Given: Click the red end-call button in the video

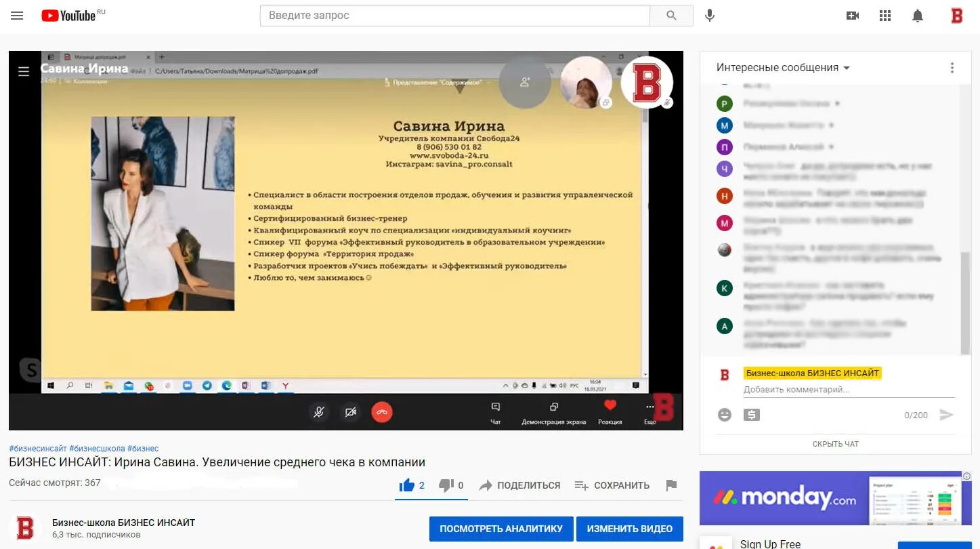Looking at the screenshot, I should [x=382, y=411].
